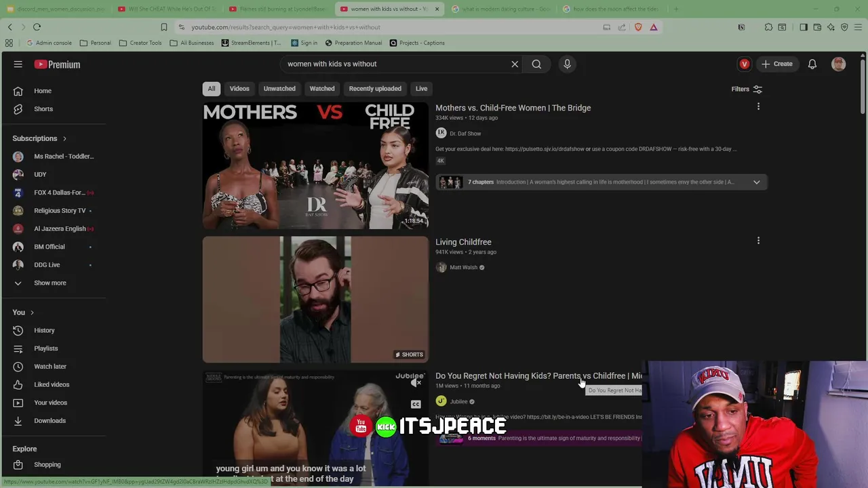Open Liked videos in the sidebar
Image resolution: width=868 pixels, height=488 pixels.
click(53, 385)
